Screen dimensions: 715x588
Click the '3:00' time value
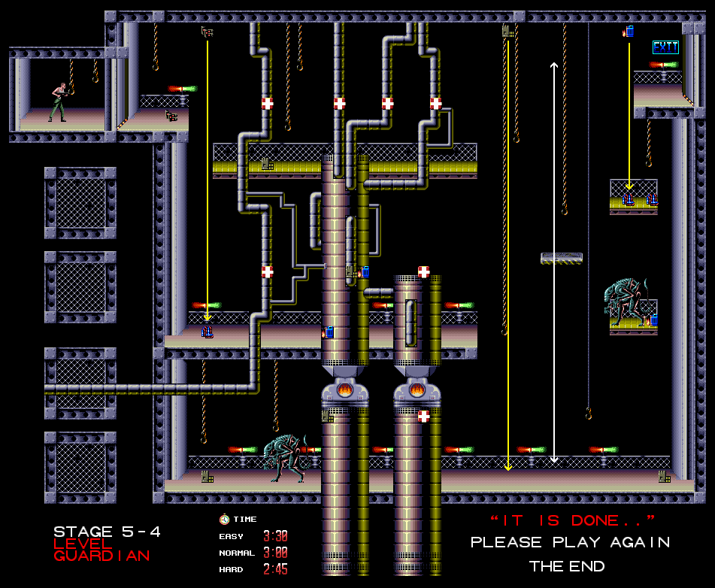pyautogui.click(x=275, y=553)
